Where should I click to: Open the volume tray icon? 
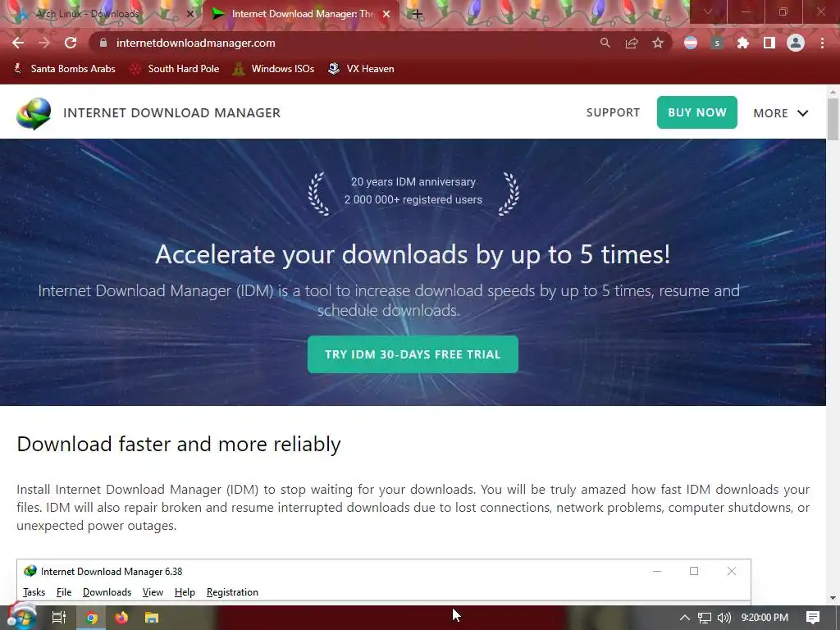724,618
